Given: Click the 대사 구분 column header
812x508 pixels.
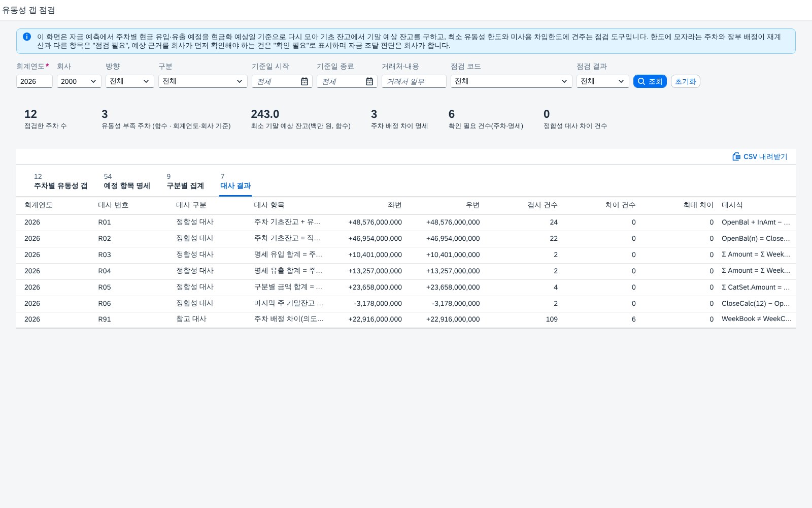Looking at the screenshot, I should coord(191,205).
